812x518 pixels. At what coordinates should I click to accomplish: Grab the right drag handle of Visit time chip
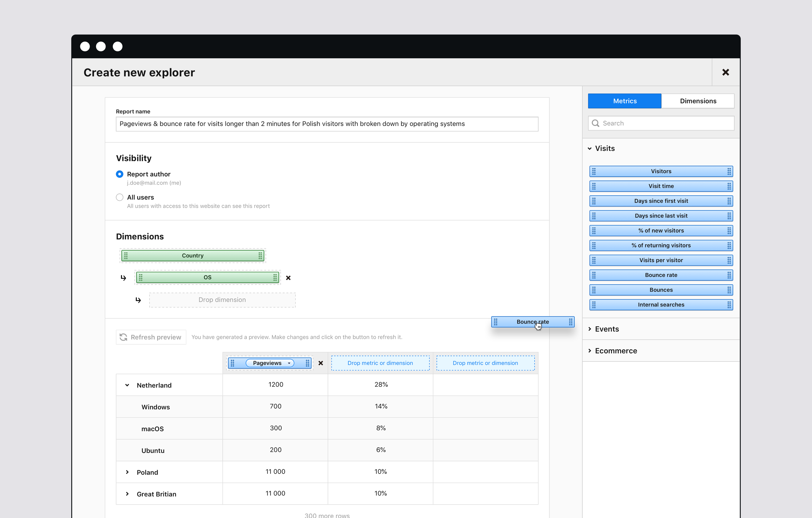(x=729, y=186)
